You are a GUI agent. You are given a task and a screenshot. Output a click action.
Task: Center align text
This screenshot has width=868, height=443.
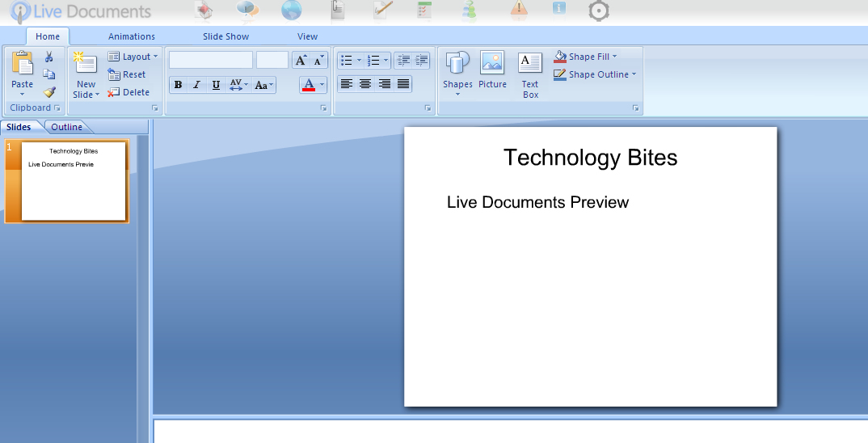(x=365, y=83)
